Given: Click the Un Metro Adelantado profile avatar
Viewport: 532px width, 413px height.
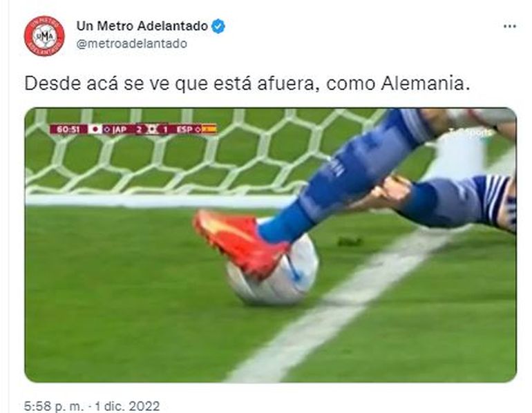Looking at the screenshot, I should 44,36.
